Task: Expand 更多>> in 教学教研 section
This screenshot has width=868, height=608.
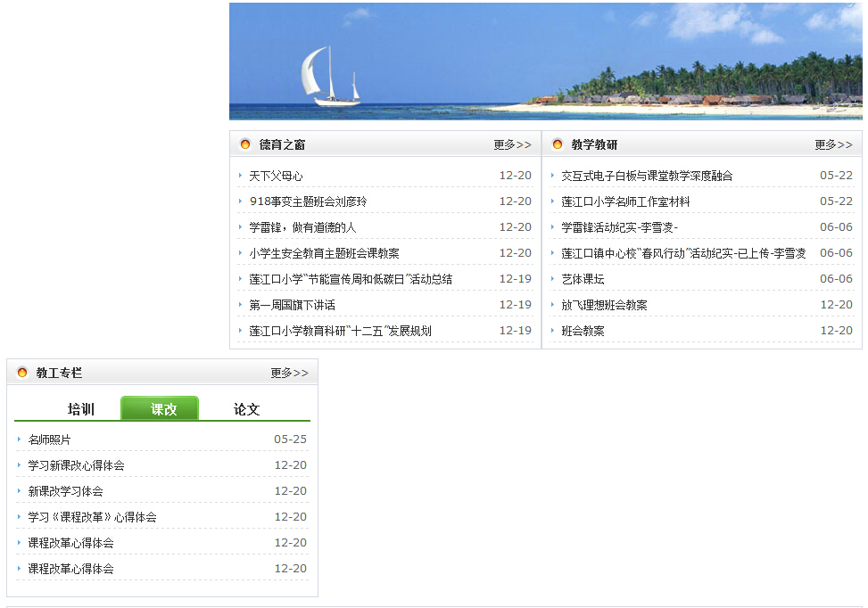Action: pos(833,144)
